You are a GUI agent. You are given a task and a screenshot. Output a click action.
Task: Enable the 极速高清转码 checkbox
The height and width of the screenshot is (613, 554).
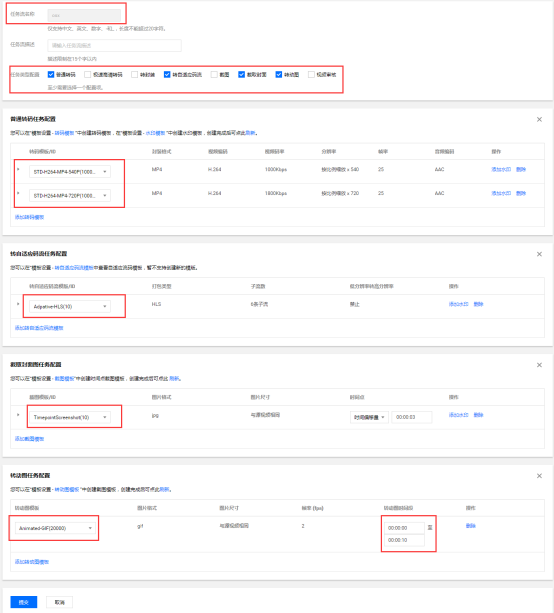pyautogui.click(x=88, y=74)
